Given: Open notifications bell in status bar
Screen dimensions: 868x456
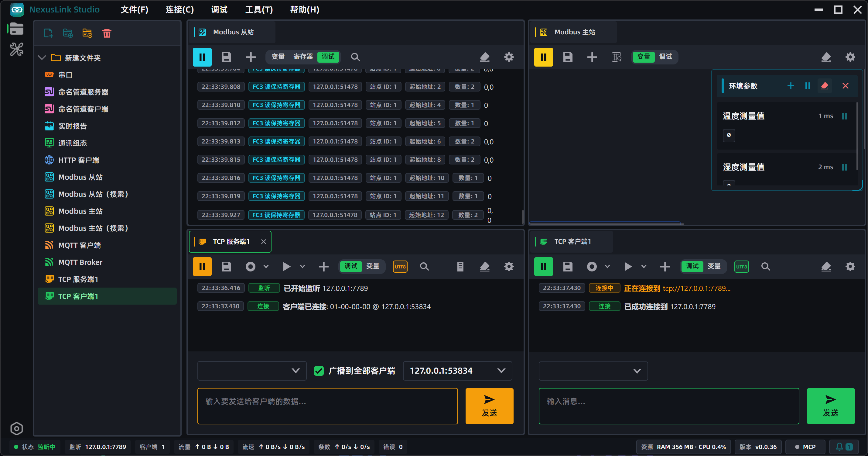Looking at the screenshot, I should pyautogui.click(x=844, y=447).
